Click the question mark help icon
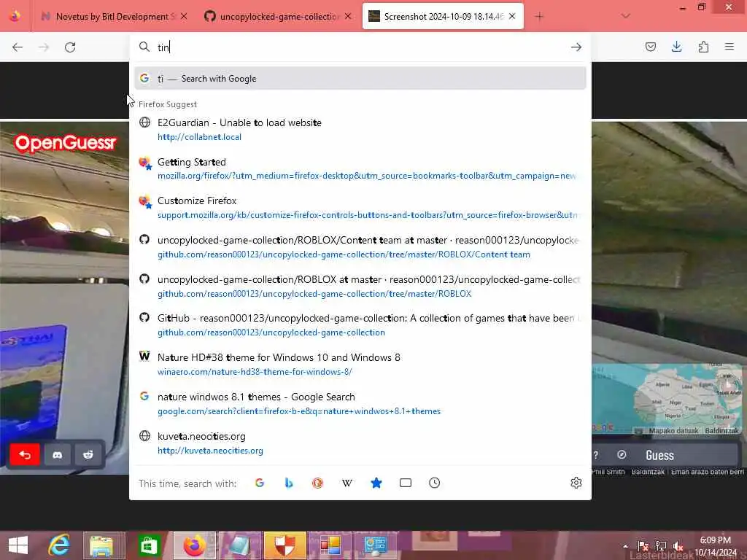Screen dimensions: 747x560 (x=596, y=455)
